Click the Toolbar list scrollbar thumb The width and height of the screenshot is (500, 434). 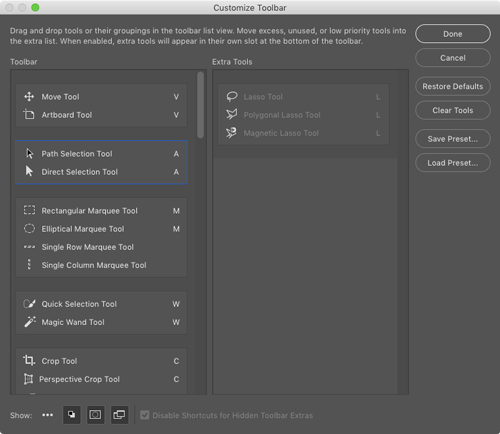200,105
